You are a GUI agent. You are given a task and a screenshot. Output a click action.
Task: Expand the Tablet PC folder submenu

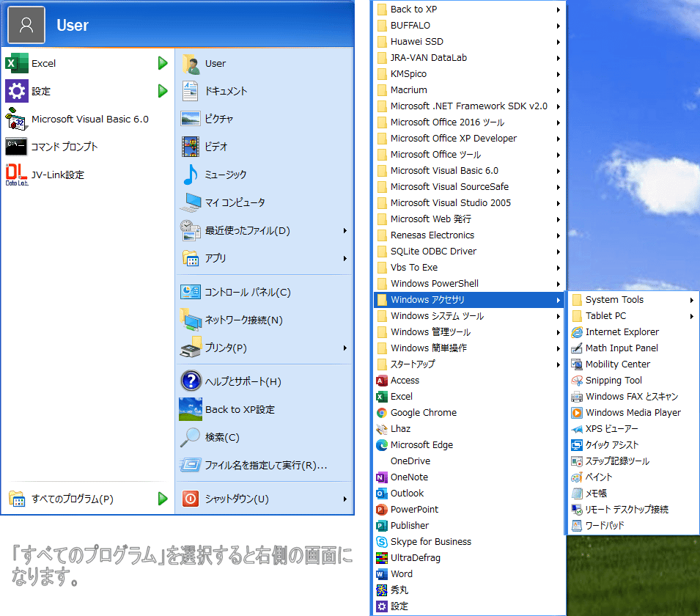631,316
